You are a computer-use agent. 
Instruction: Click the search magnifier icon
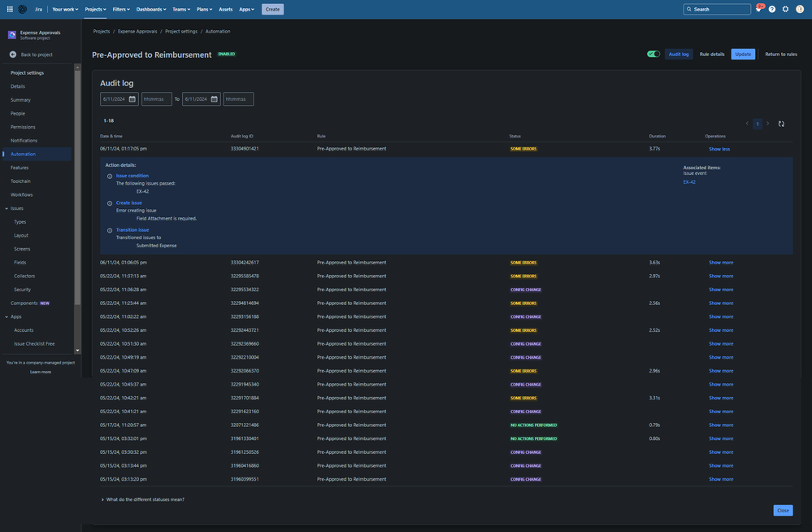pos(688,9)
